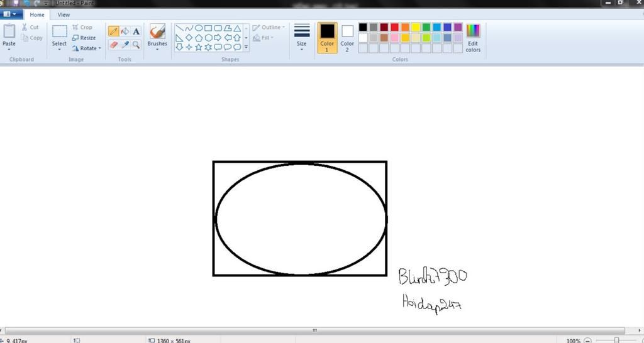Select the Magnifier tool
Screen dimensions: 644x343
coord(136,45)
